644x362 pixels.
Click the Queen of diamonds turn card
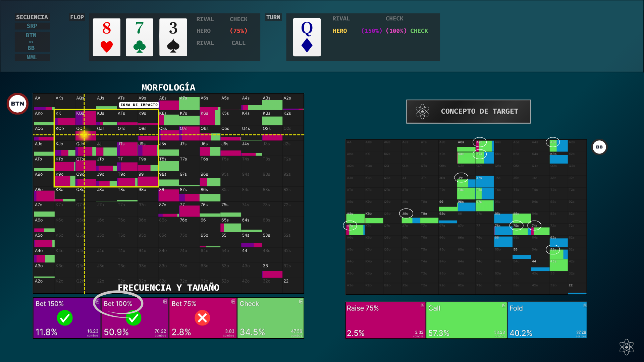pos(307,37)
